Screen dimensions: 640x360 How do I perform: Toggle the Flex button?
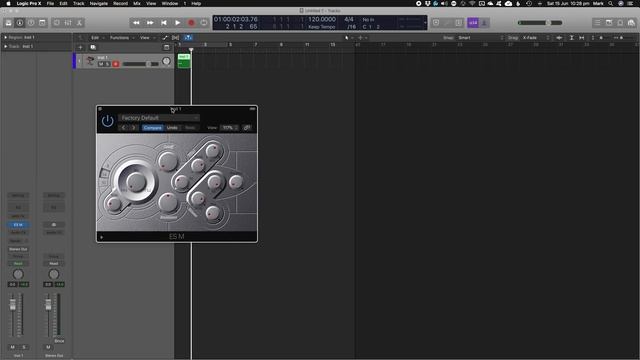pos(176,38)
